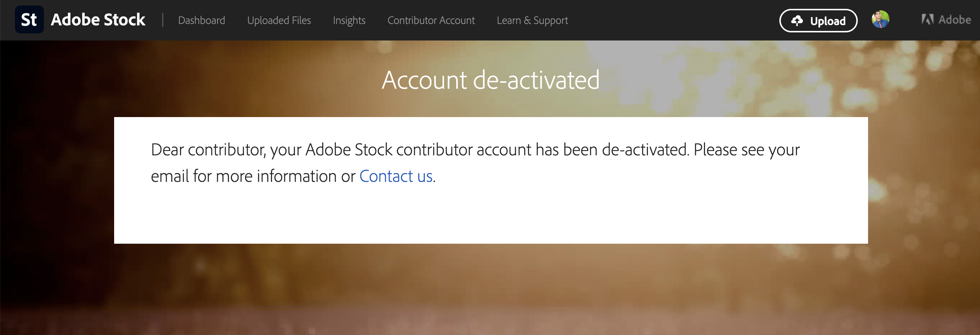Viewport: 980px width, 335px height.
Task: Go to the Insights page
Action: [x=349, y=20]
